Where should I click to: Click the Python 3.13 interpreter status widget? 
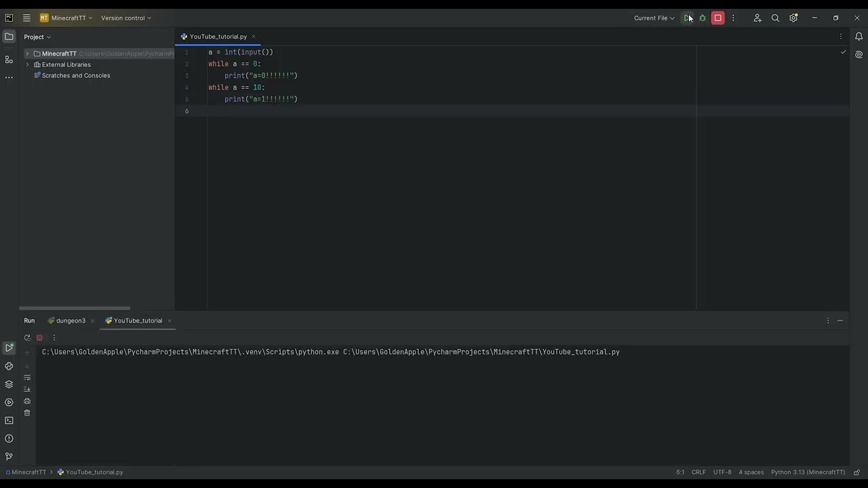808,472
